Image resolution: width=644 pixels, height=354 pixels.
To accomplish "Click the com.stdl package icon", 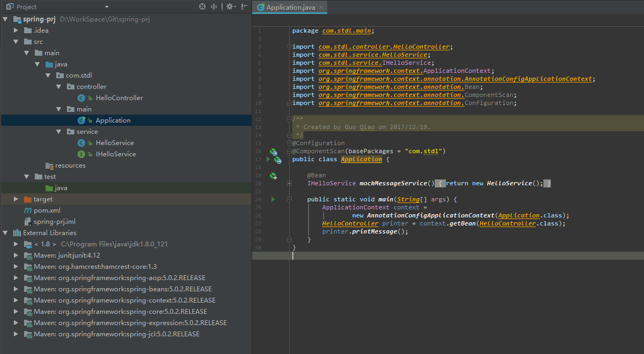I will (x=60, y=76).
